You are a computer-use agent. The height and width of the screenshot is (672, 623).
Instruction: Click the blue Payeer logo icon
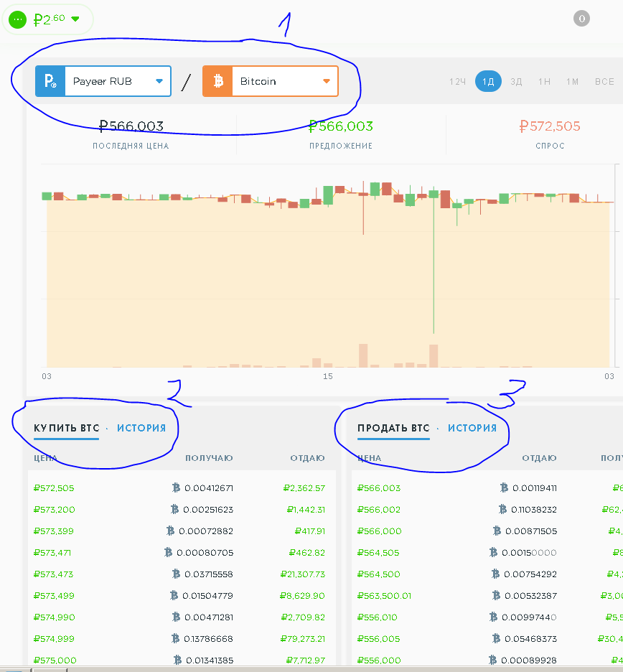50,81
